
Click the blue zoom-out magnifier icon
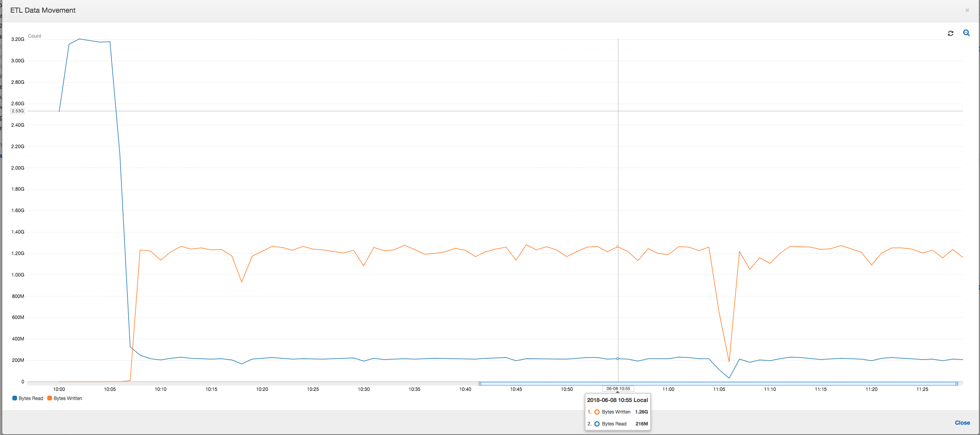click(x=966, y=33)
